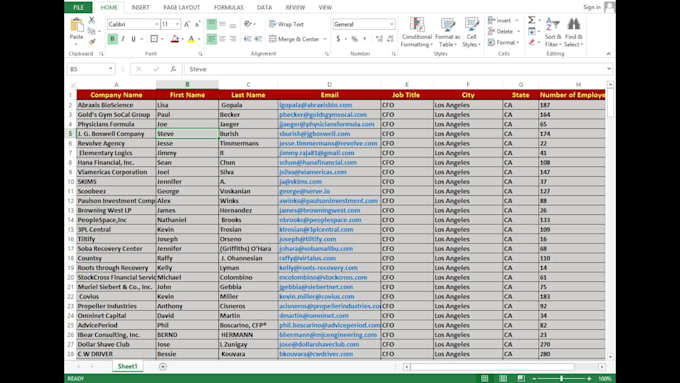
Task: Apply Accounting dollar number format
Action: (338, 39)
